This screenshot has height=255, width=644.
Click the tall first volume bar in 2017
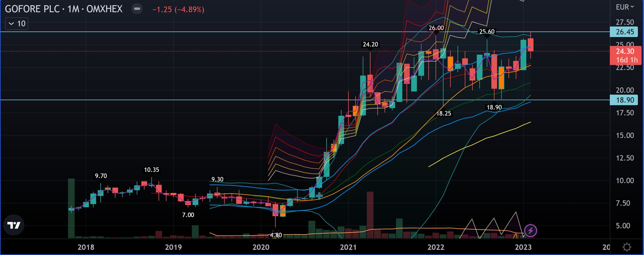point(71,208)
